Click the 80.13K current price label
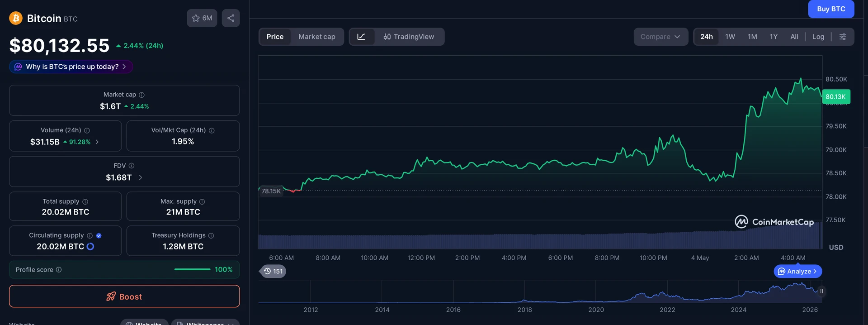868x325 pixels. point(836,96)
